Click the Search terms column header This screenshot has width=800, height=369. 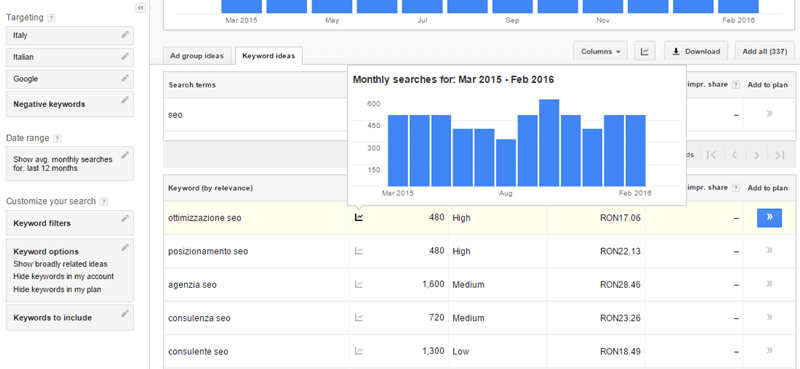tap(192, 85)
